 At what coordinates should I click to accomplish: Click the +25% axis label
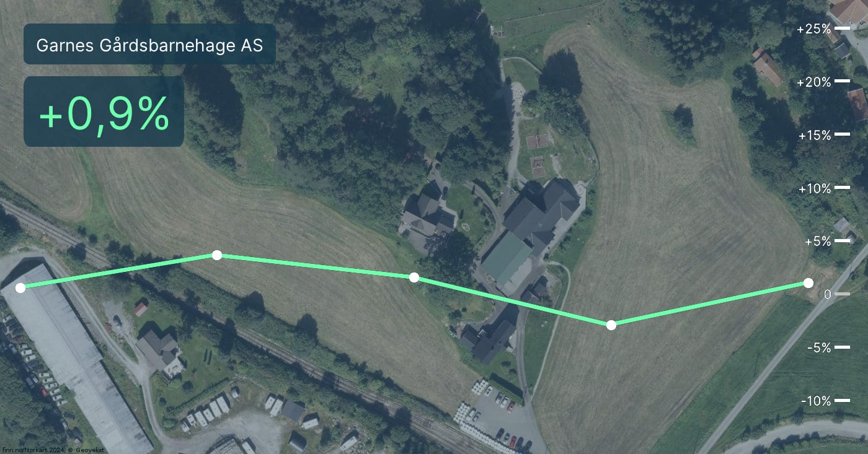click(813, 29)
